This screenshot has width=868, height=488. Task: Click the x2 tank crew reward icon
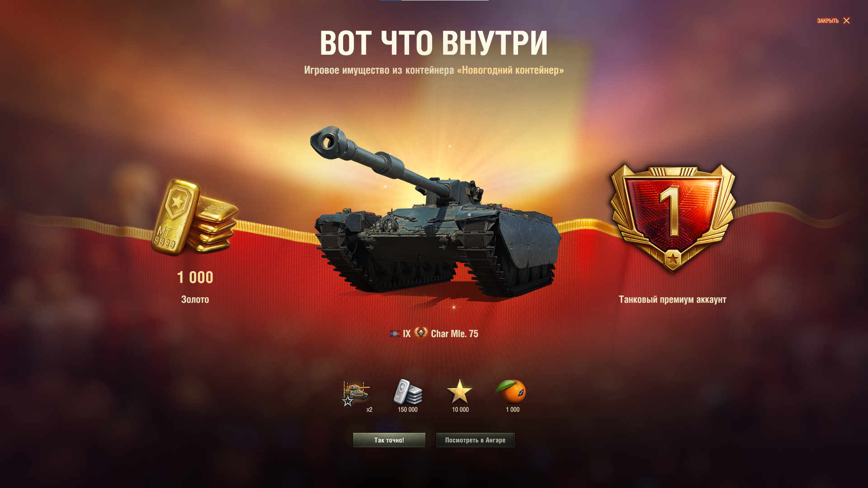point(356,393)
